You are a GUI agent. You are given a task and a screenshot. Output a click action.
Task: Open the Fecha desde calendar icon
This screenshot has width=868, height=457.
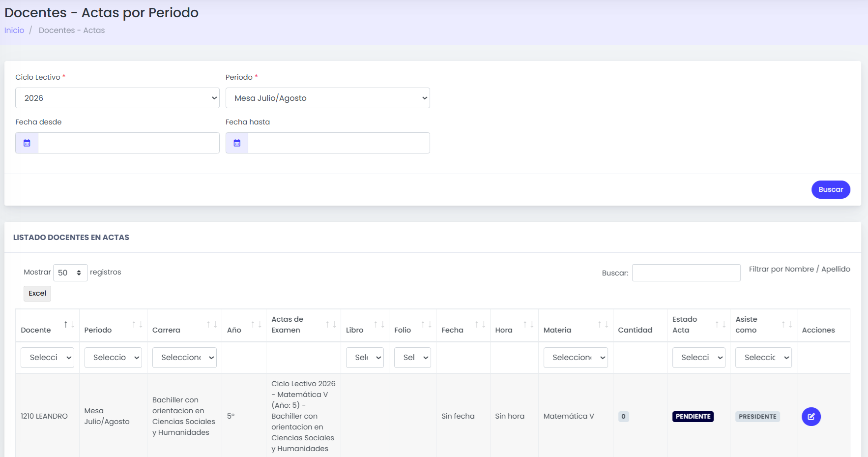pos(27,143)
